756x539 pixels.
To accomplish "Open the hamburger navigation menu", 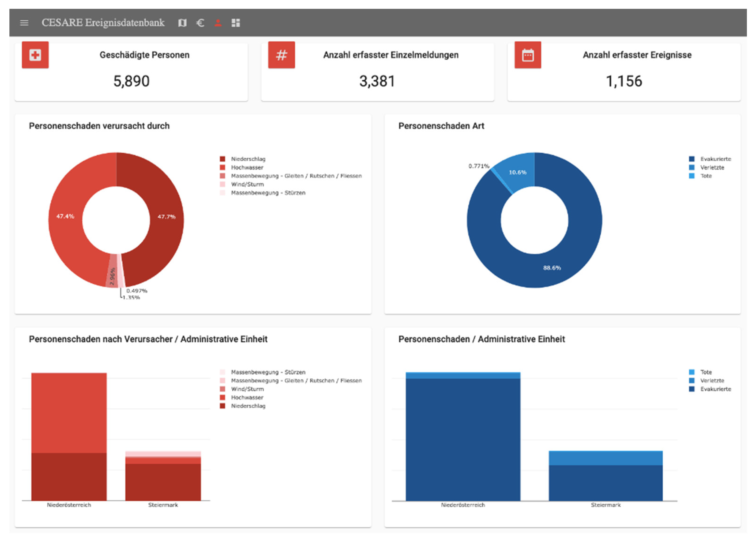I will click(24, 23).
